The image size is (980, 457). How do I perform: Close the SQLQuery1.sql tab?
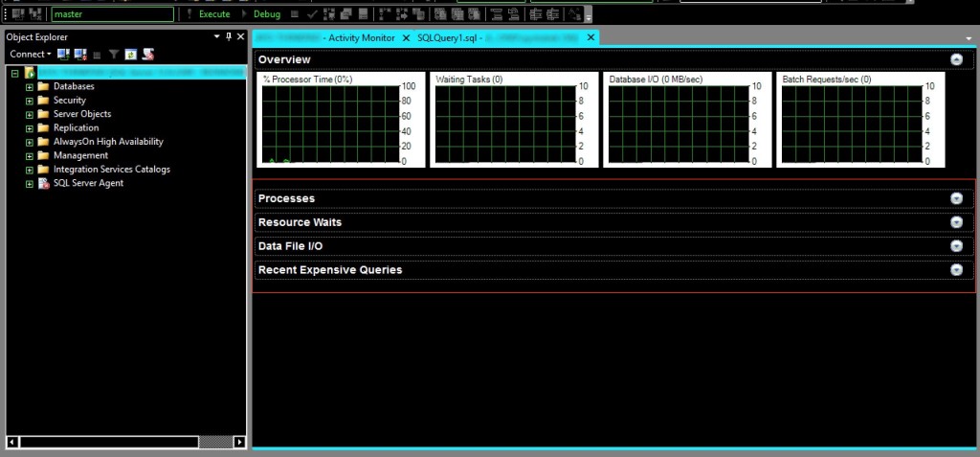(x=590, y=37)
